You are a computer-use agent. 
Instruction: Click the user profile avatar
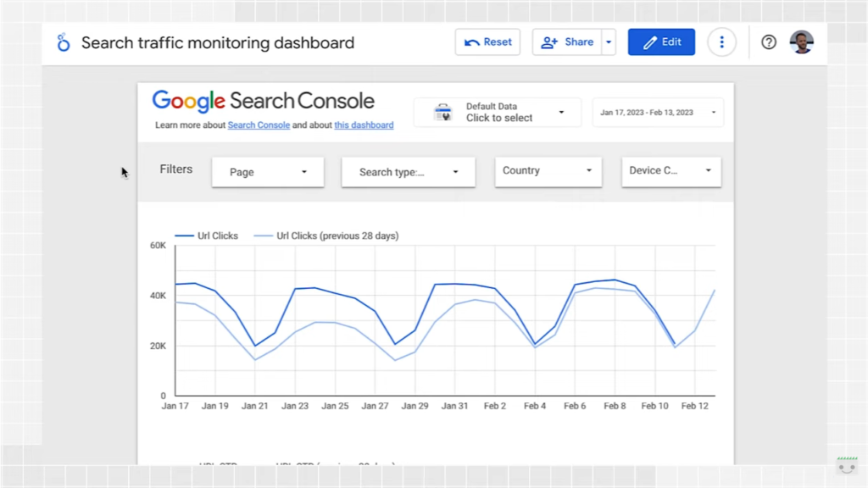coord(801,42)
